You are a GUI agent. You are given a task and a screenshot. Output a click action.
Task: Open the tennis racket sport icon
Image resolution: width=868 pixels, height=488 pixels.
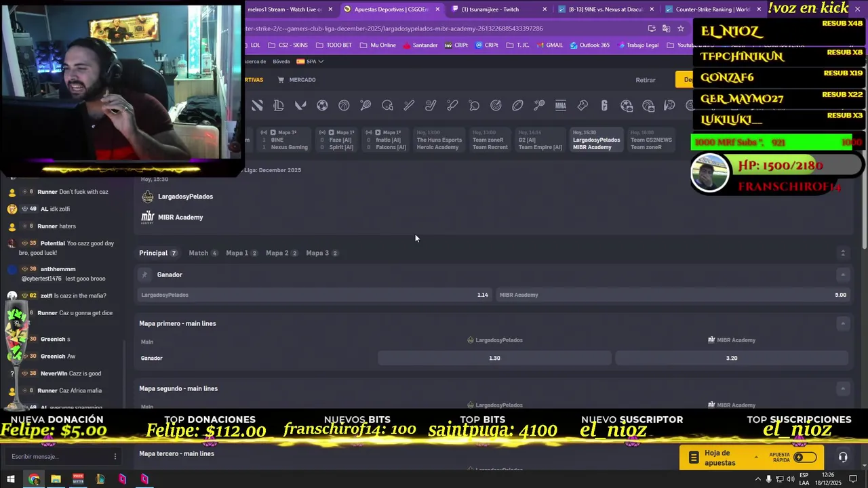point(366,105)
